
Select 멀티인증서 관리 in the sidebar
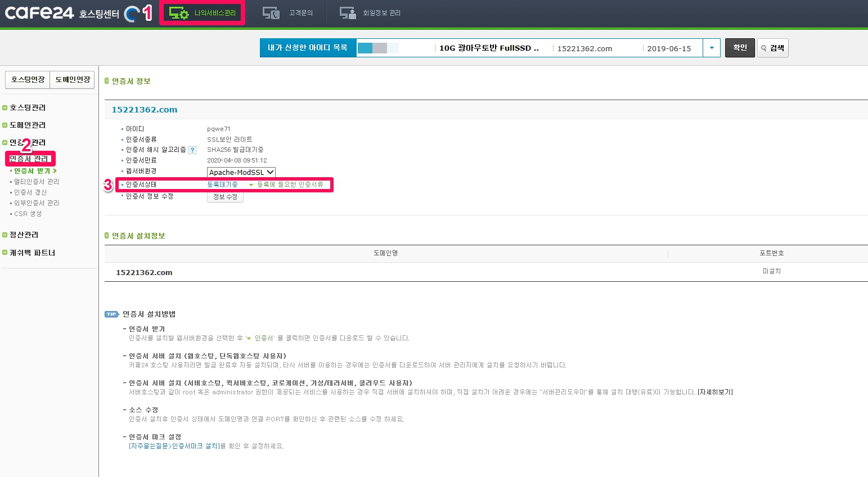coord(36,182)
